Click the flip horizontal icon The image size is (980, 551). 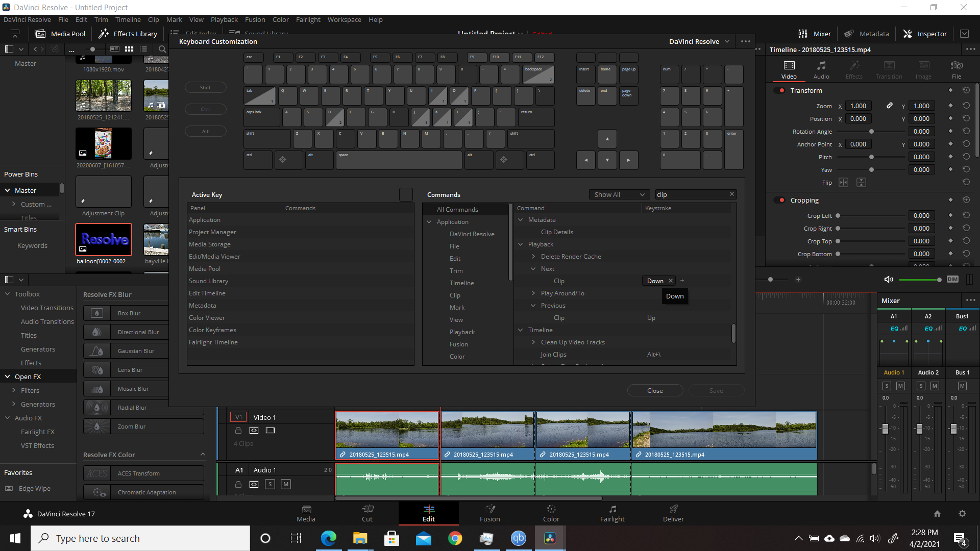(844, 183)
